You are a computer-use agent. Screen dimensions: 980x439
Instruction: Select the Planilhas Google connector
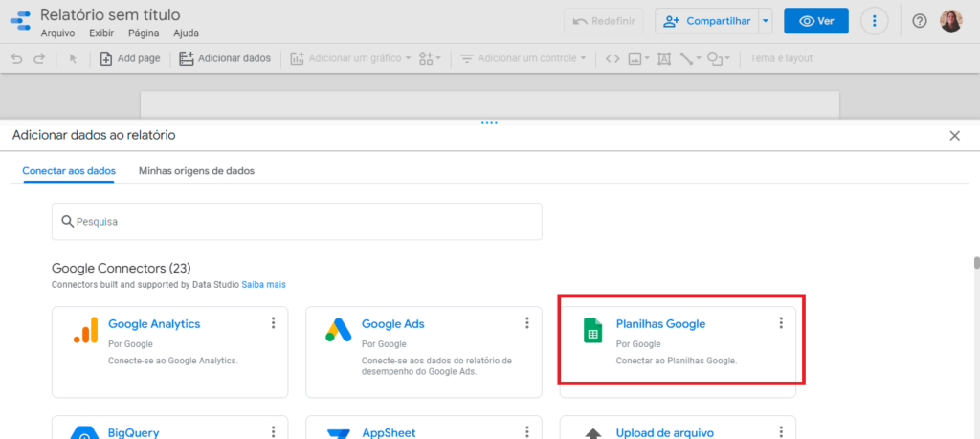click(x=678, y=352)
